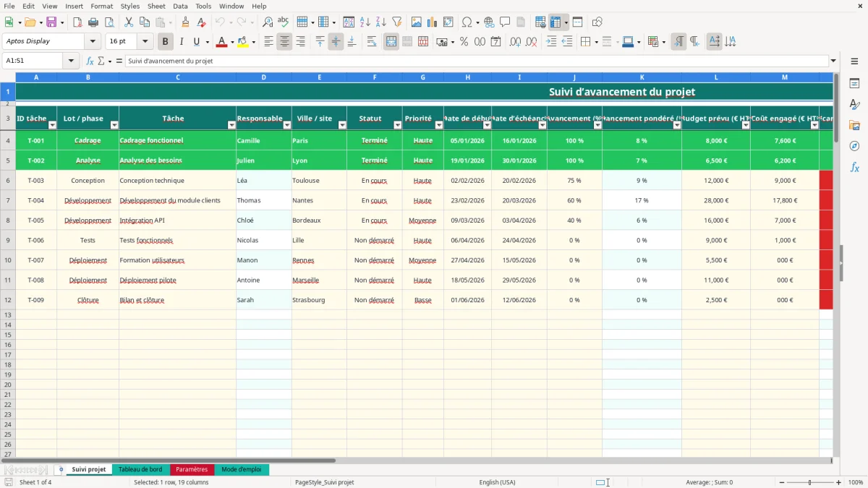Apply the red font color
This screenshot has width=868, height=488.
click(221, 41)
